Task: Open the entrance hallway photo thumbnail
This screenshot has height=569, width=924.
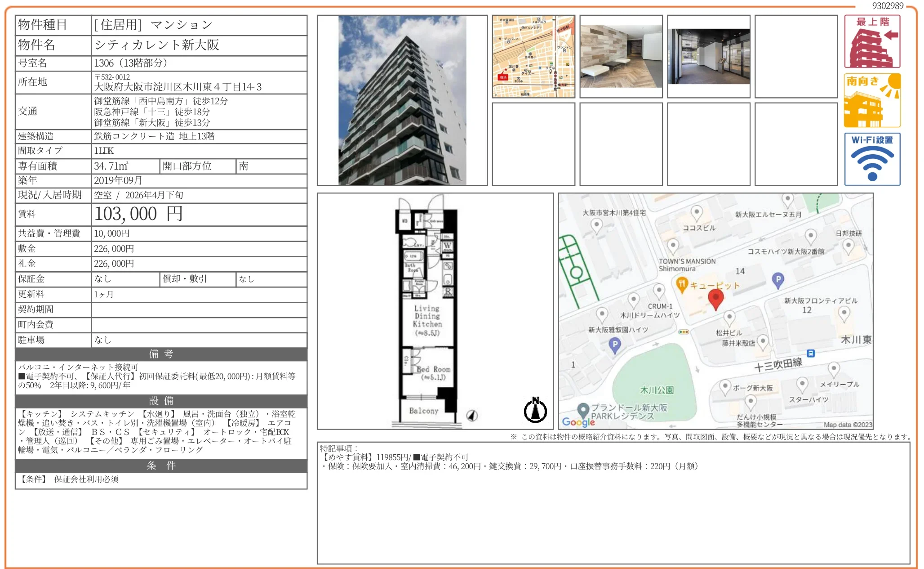Action: coord(708,56)
